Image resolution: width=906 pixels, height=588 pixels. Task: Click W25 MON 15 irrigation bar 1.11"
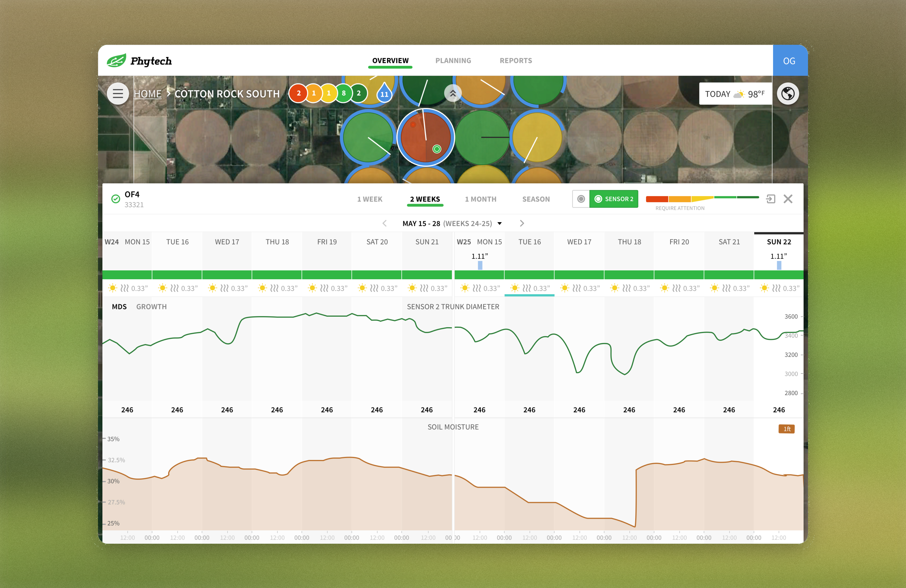point(480,265)
